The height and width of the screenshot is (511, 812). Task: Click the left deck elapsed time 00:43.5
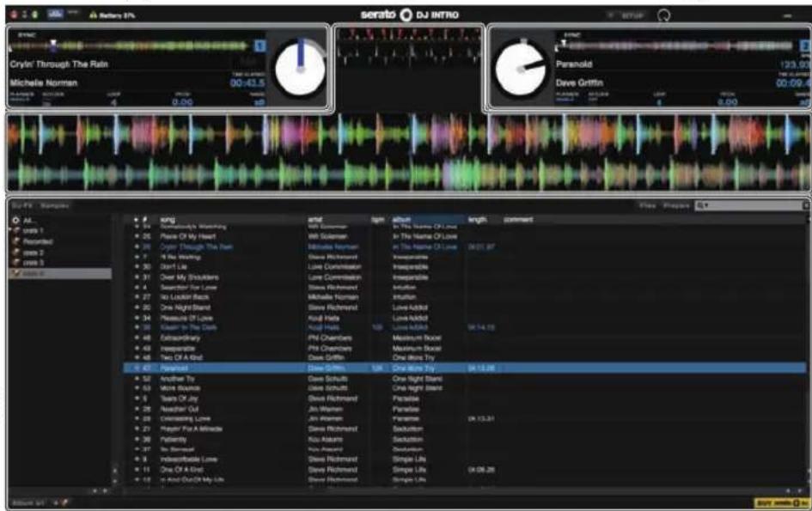pos(247,82)
